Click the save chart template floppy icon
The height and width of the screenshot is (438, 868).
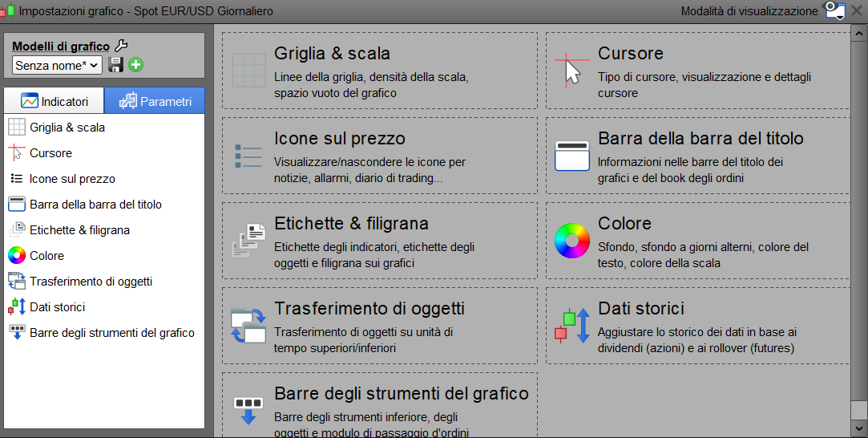point(115,65)
